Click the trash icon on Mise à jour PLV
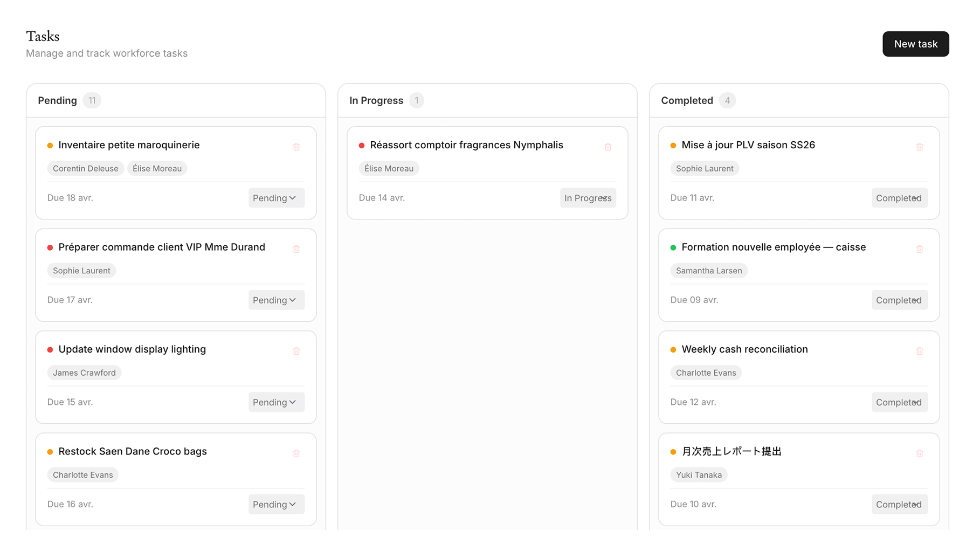Image resolution: width=980 pixels, height=551 pixels. [919, 146]
